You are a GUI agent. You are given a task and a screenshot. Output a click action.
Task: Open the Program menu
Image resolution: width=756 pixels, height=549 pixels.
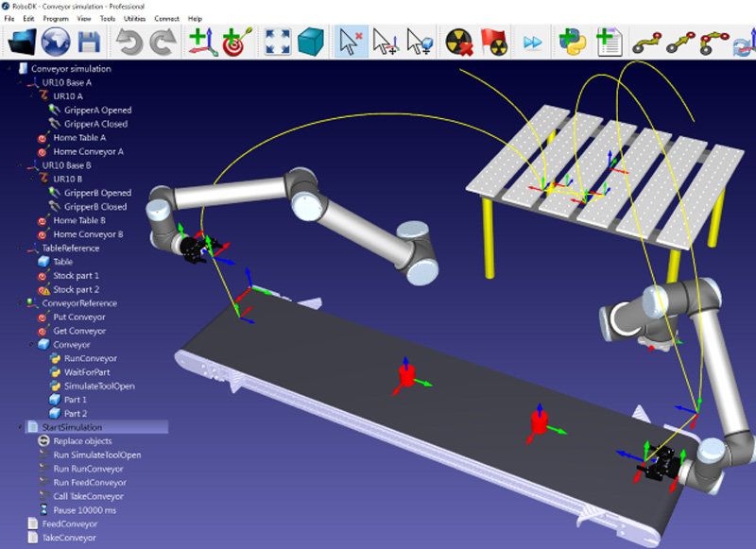click(55, 19)
